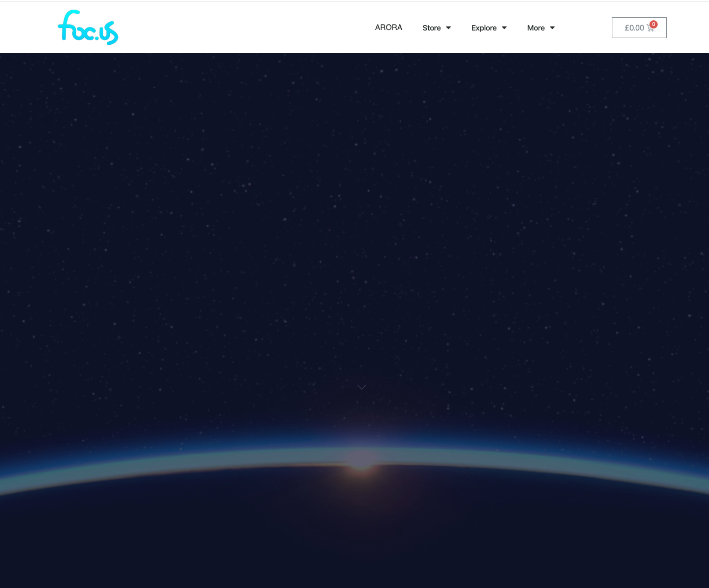Expand the Explore dropdown caret
Screen dimensions: 709x588
(x=505, y=28)
